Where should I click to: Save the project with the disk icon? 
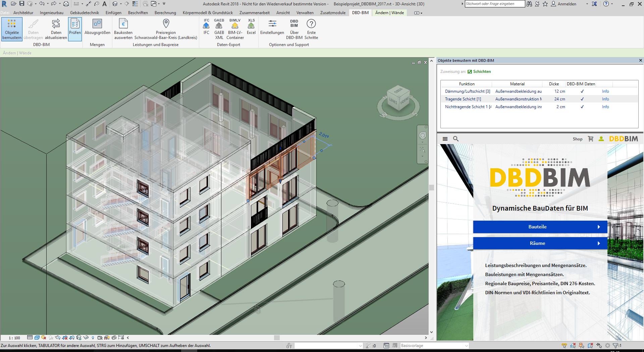click(x=22, y=4)
